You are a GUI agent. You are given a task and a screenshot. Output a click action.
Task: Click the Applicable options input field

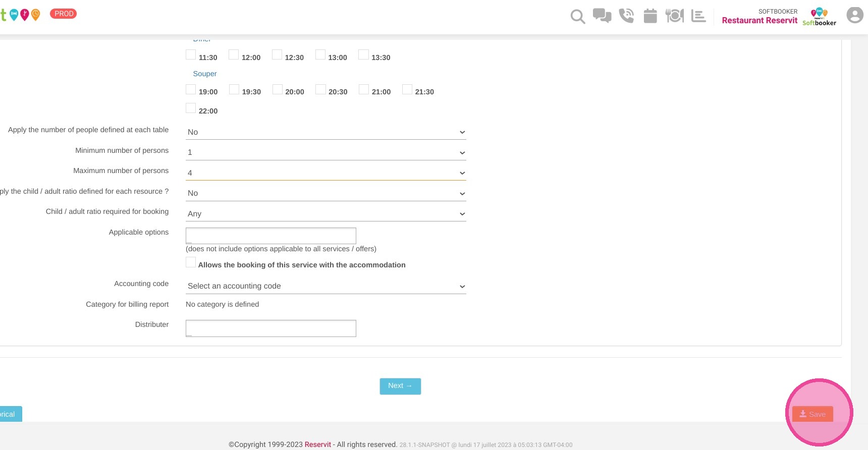[271, 236]
